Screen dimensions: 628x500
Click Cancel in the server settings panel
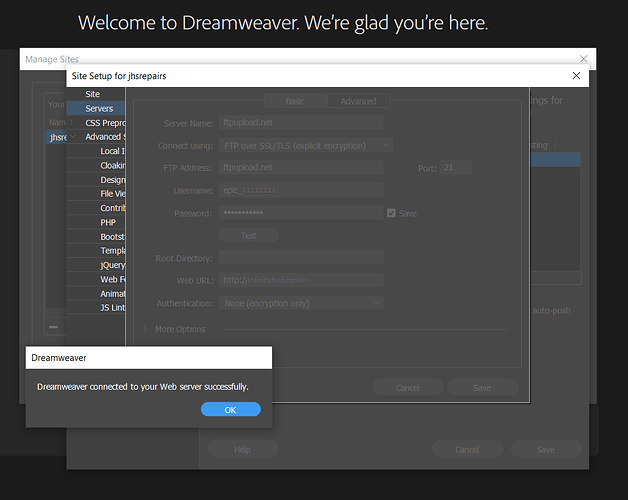(408, 387)
